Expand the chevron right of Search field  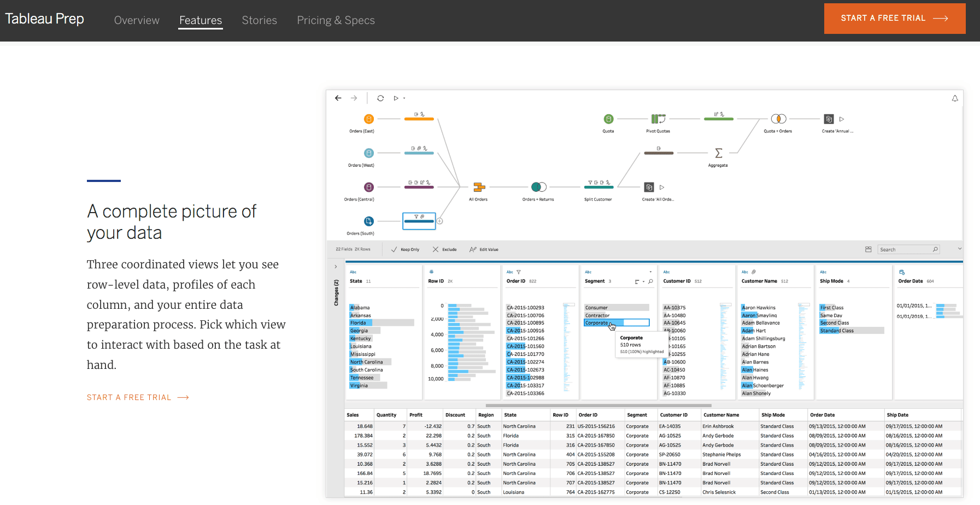click(960, 249)
